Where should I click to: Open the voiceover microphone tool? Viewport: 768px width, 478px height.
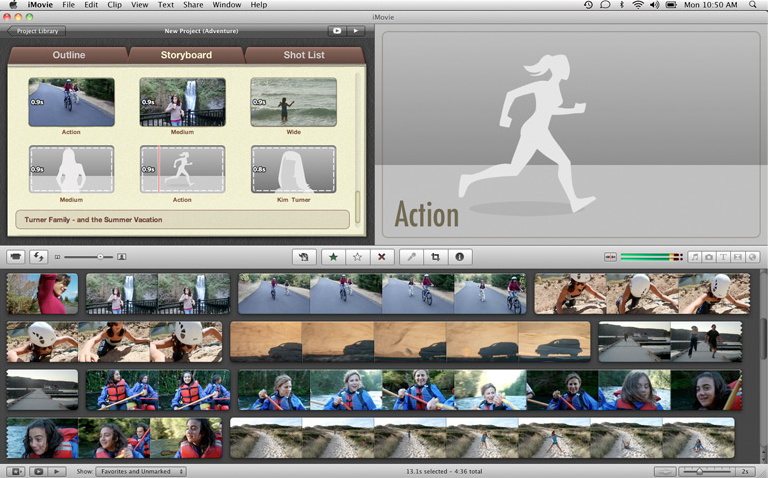pyautogui.click(x=411, y=257)
